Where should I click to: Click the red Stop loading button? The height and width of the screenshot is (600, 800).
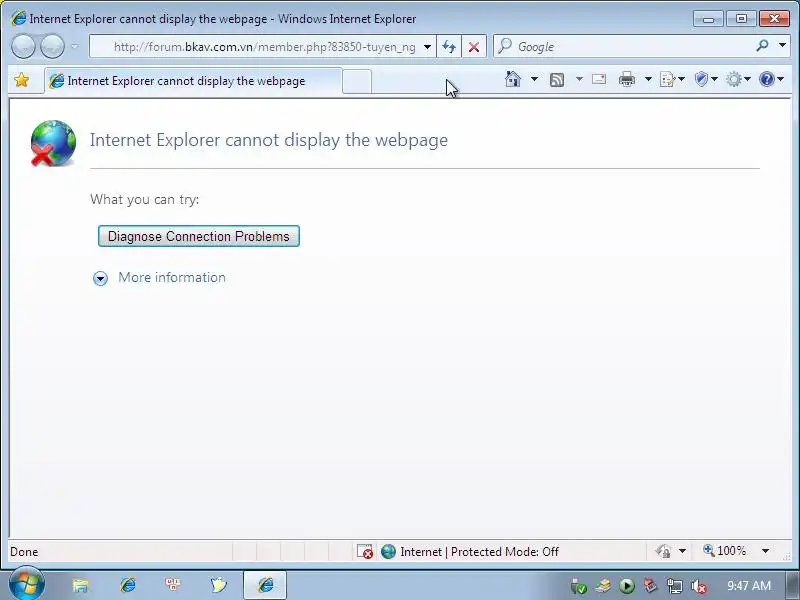(474, 47)
